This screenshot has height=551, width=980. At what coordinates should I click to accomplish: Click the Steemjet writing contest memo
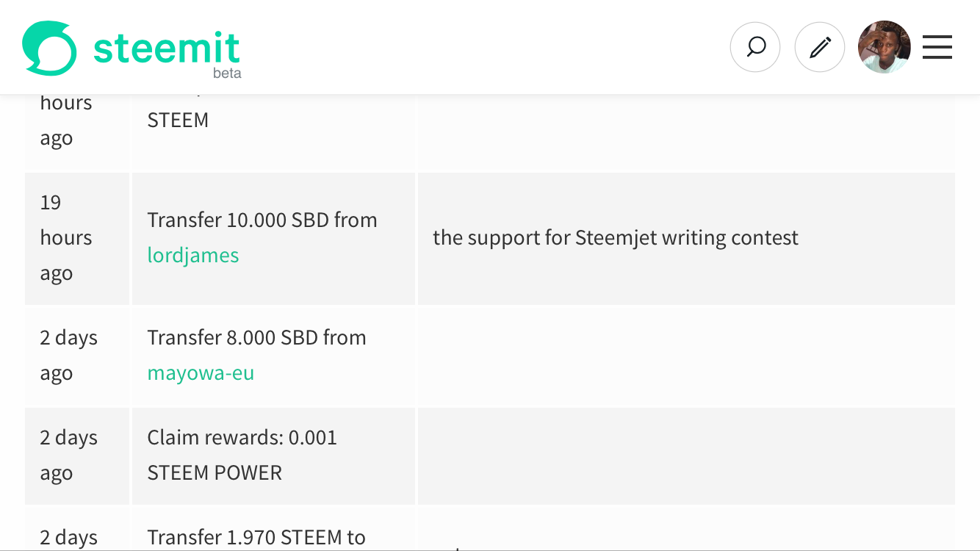tap(616, 238)
